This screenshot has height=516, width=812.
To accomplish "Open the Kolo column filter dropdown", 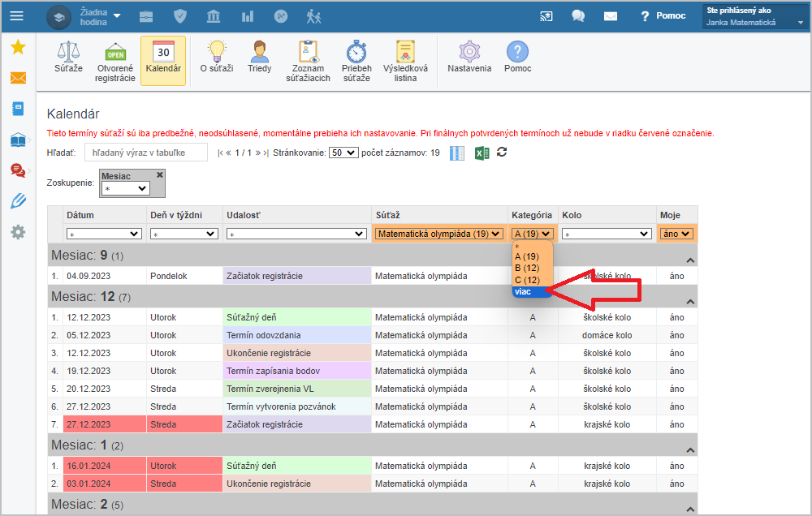I will point(607,234).
